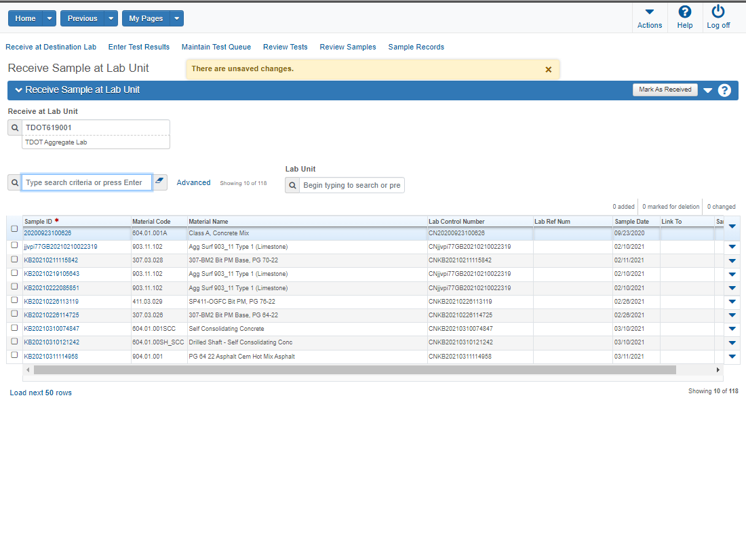The height and width of the screenshot is (560, 746).
Task: Select checkbox for KB20210222085851
Action: [14, 286]
